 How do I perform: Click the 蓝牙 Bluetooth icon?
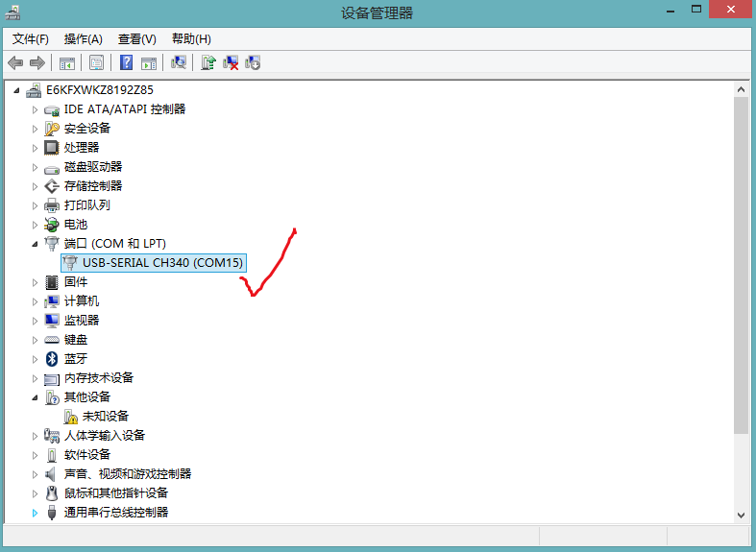click(x=52, y=359)
